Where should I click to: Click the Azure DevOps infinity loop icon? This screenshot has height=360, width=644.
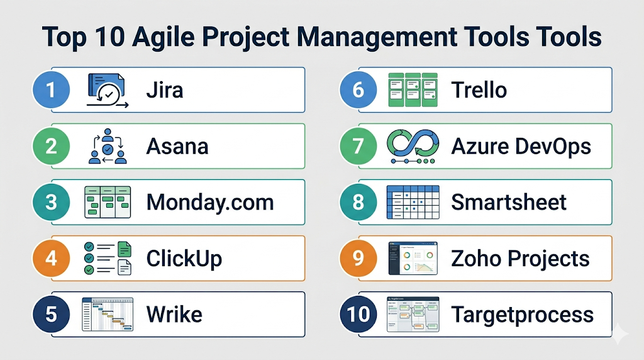(412, 147)
